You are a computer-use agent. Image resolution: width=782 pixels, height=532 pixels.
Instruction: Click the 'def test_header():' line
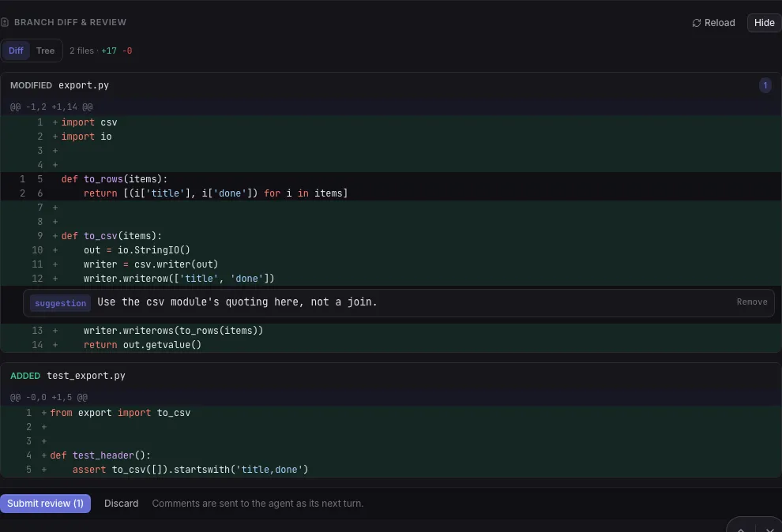coord(391,455)
